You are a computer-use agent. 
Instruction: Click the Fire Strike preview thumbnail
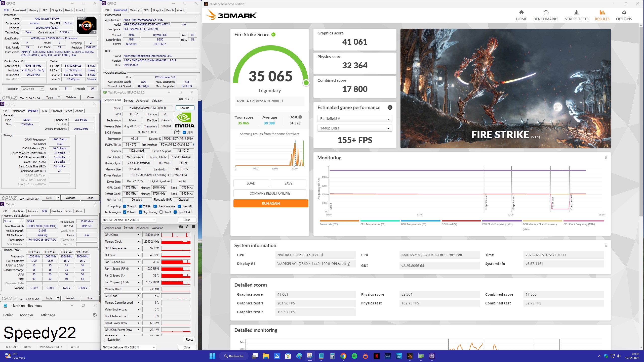click(505, 88)
